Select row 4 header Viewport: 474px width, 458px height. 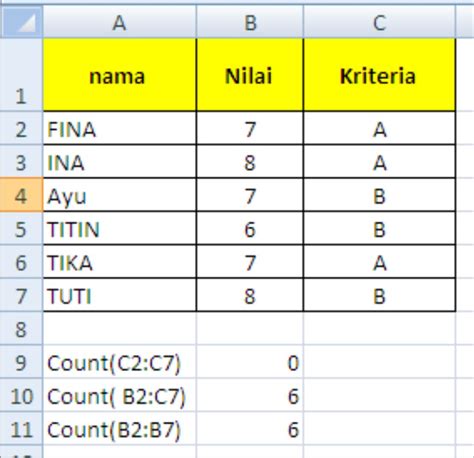pos(21,195)
